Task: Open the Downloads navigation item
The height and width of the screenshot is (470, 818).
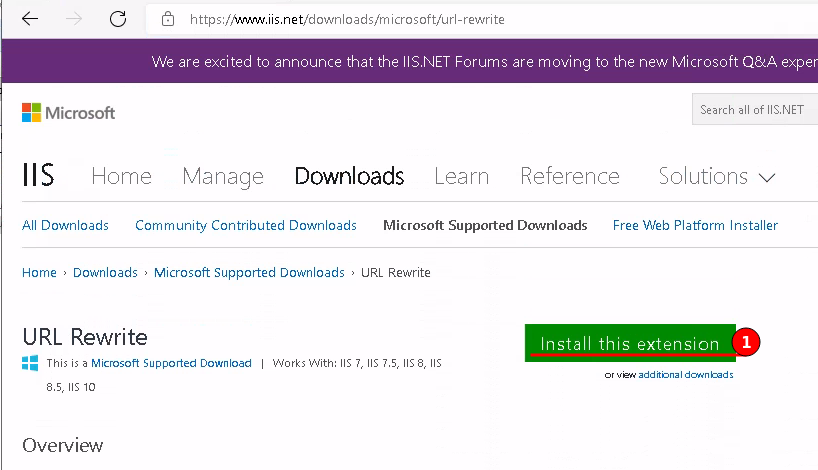Action: (349, 176)
